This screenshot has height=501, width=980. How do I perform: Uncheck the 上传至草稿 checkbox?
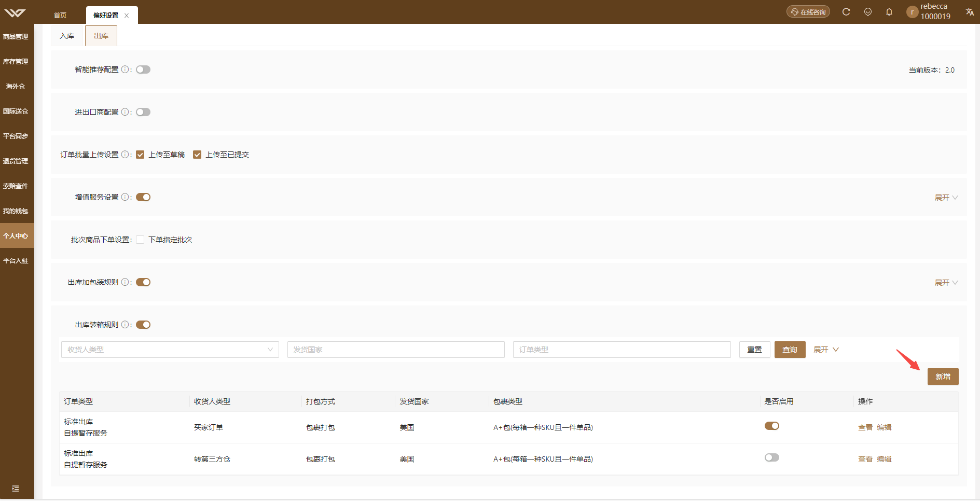[x=140, y=155]
